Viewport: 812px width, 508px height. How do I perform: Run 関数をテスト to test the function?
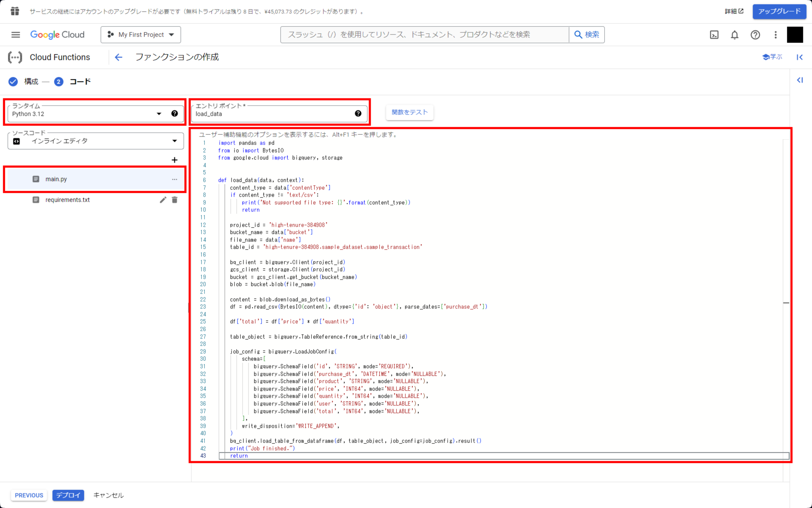click(x=410, y=112)
